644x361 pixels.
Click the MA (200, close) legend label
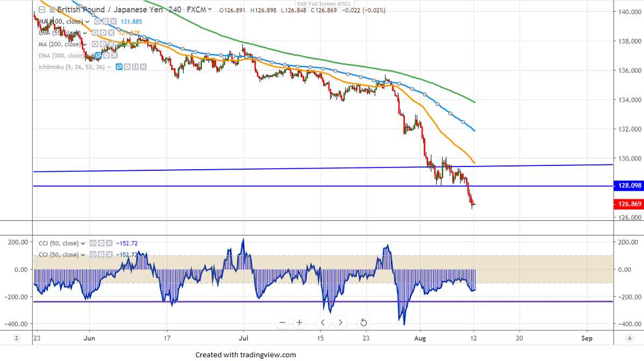[60, 44]
